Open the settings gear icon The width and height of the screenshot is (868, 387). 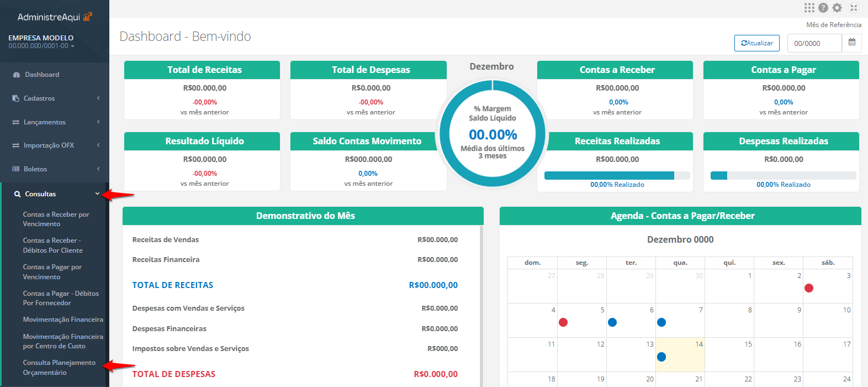pyautogui.click(x=837, y=8)
